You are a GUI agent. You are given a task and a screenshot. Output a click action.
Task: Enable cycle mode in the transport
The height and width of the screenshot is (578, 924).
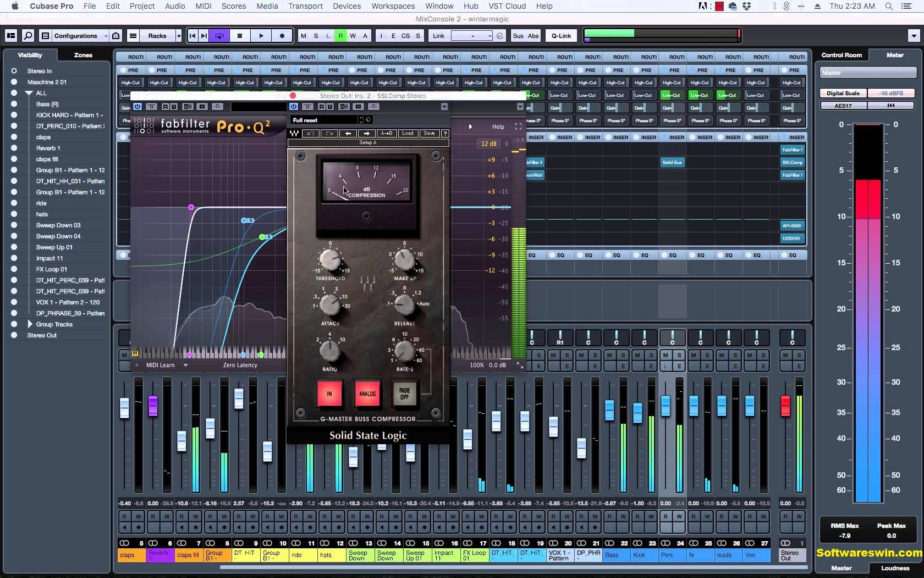(x=219, y=36)
